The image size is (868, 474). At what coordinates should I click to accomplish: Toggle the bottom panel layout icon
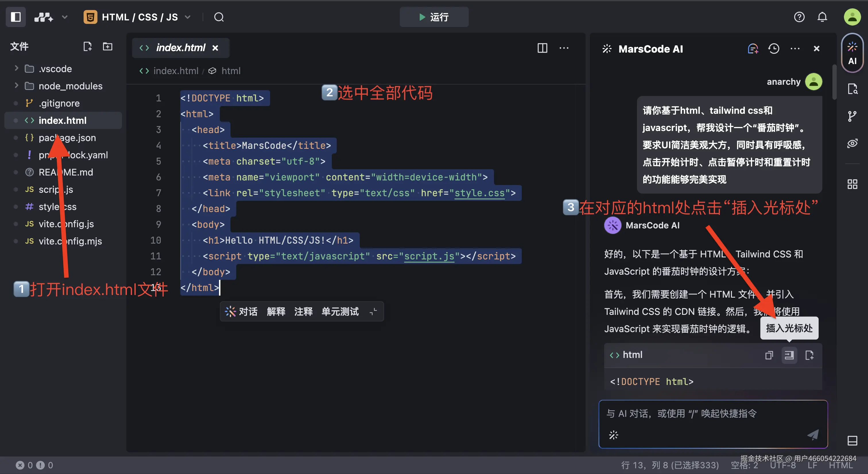pyautogui.click(x=852, y=441)
